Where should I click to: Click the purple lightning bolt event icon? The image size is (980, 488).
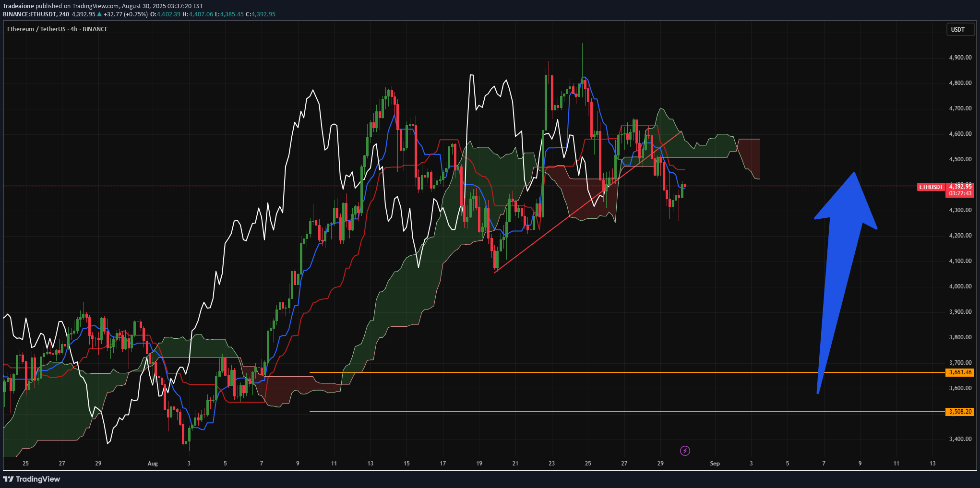point(685,451)
